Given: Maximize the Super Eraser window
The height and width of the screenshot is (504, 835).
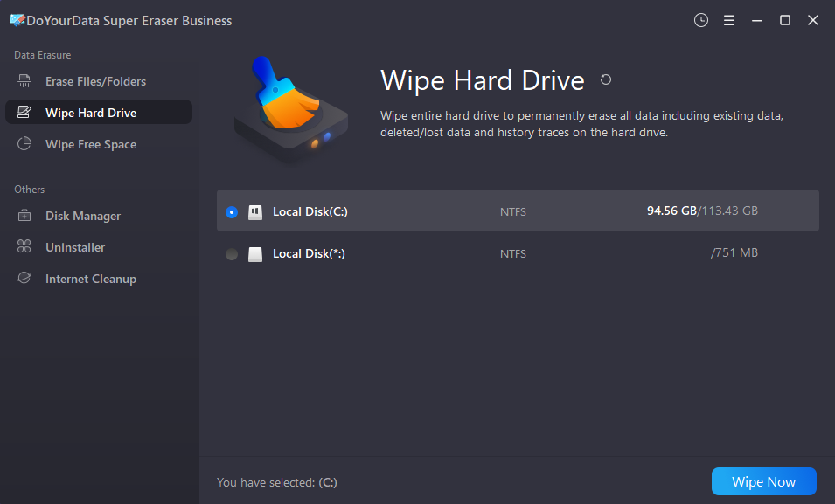Looking at the screenshot, I should 785,20.
